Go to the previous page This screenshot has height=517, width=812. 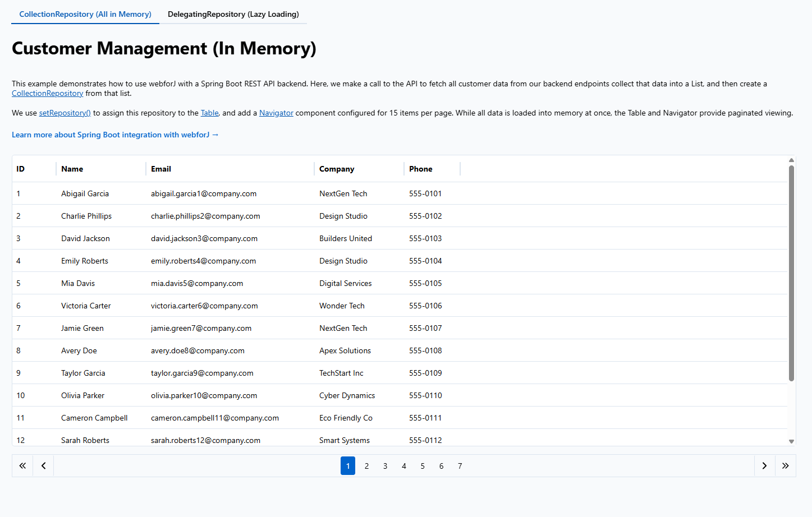pos(43,466)
